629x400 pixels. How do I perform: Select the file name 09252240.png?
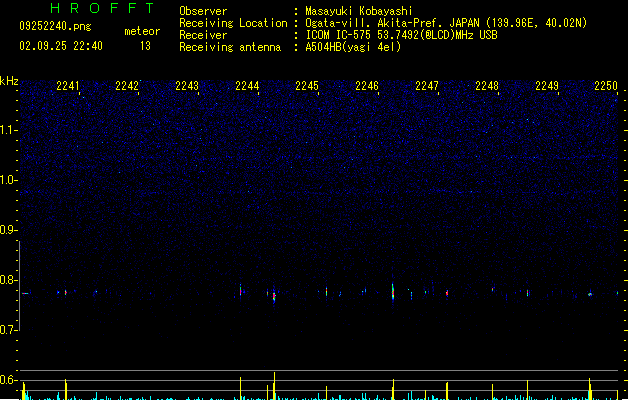point(55,26)
